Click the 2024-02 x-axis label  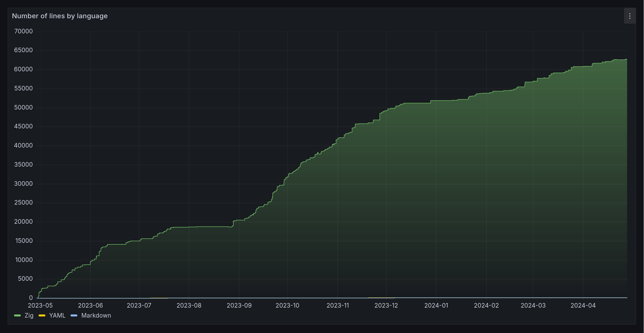[x=486, y=306]
